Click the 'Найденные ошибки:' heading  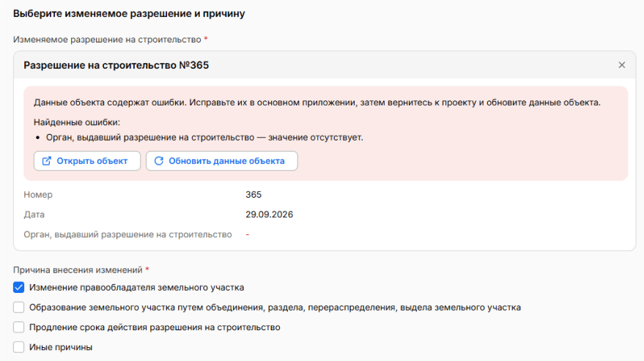[x=77, y=122]
